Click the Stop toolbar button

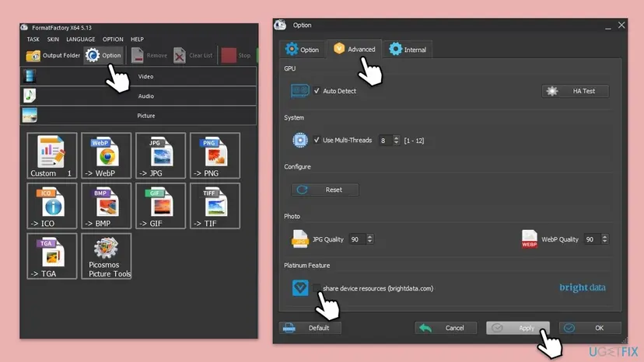coord(236,55)
